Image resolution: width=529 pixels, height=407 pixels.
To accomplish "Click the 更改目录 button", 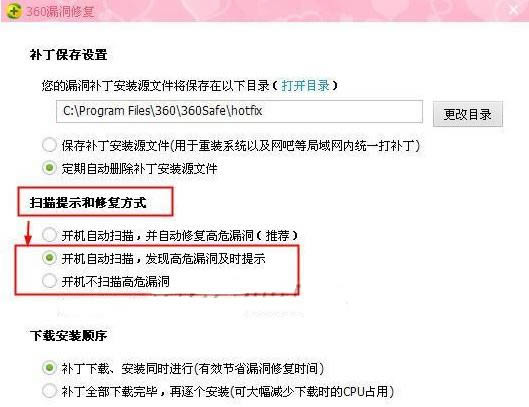I will (x=468, y=114).
